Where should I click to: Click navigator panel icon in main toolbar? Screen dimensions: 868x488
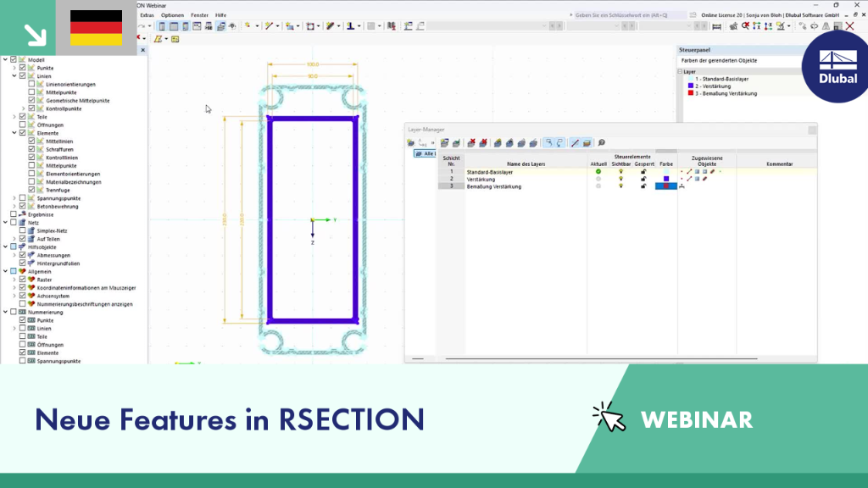[x=162, y=26]
